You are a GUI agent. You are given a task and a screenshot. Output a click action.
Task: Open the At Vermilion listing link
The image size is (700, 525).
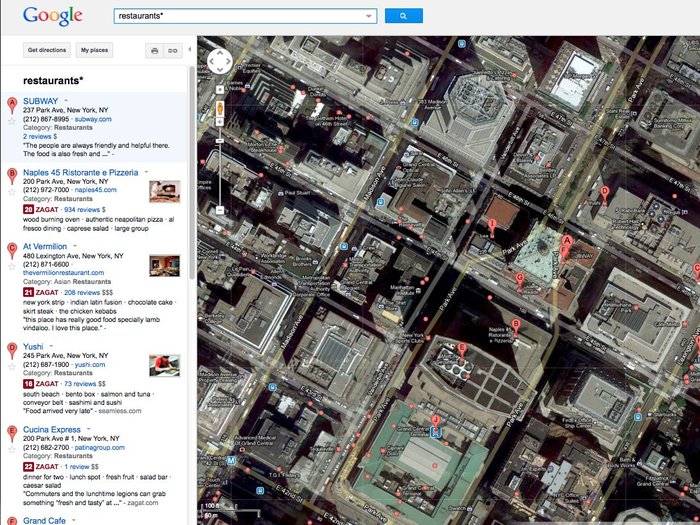[x=45, y=246]
